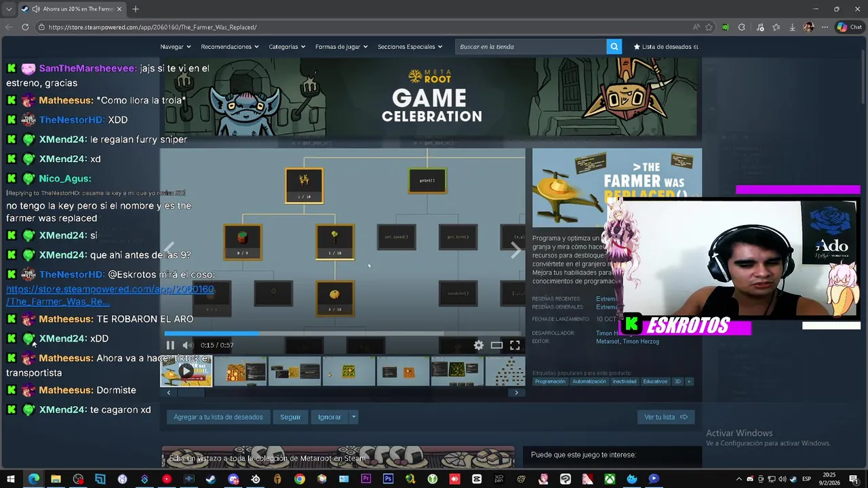868x488 pixels.
Task: Reload the browser page
Action: click(x=25, y=27)
